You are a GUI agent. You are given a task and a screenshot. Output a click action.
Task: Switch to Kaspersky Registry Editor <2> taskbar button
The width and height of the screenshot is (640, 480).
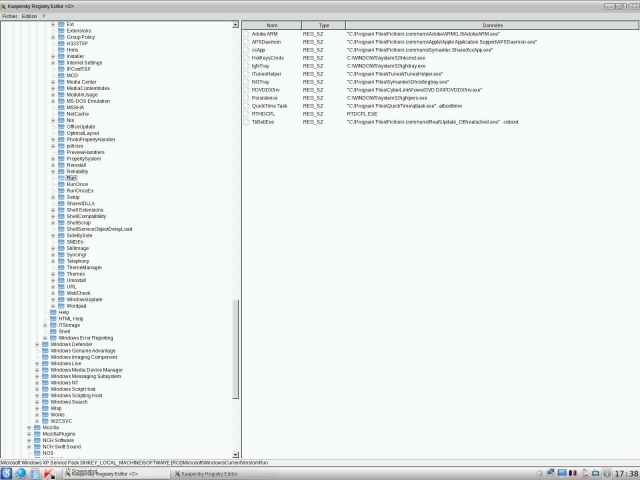pos(116,474)
